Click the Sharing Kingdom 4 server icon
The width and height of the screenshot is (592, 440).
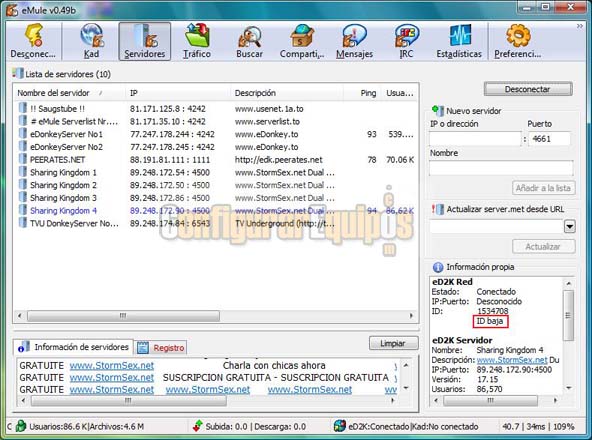pos(23,210)
